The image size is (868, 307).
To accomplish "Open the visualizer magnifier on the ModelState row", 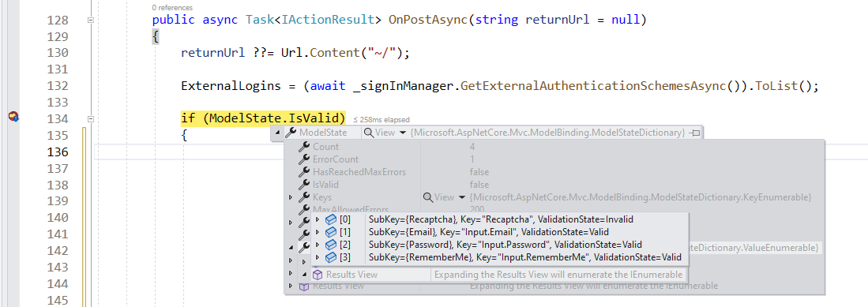I will click(x=368, y=133).
